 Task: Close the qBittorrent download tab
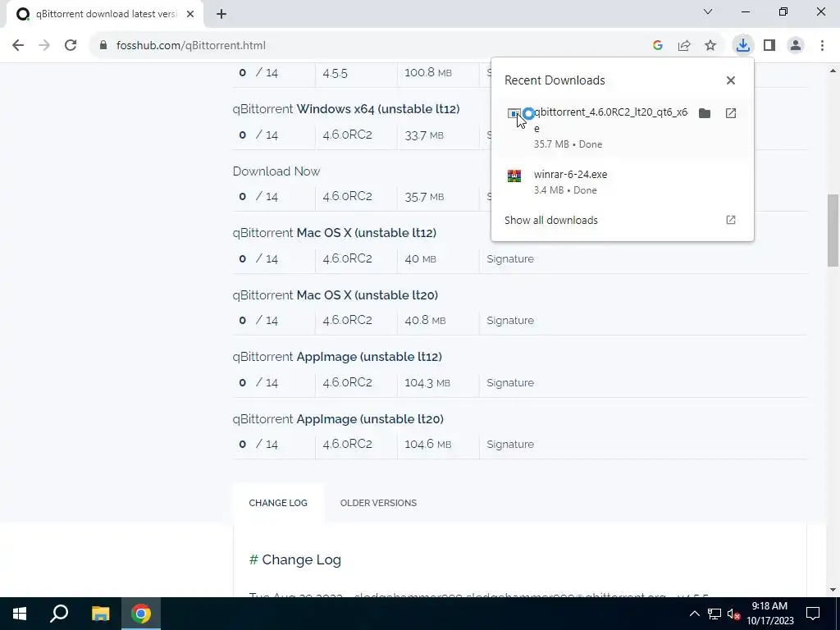190,14
